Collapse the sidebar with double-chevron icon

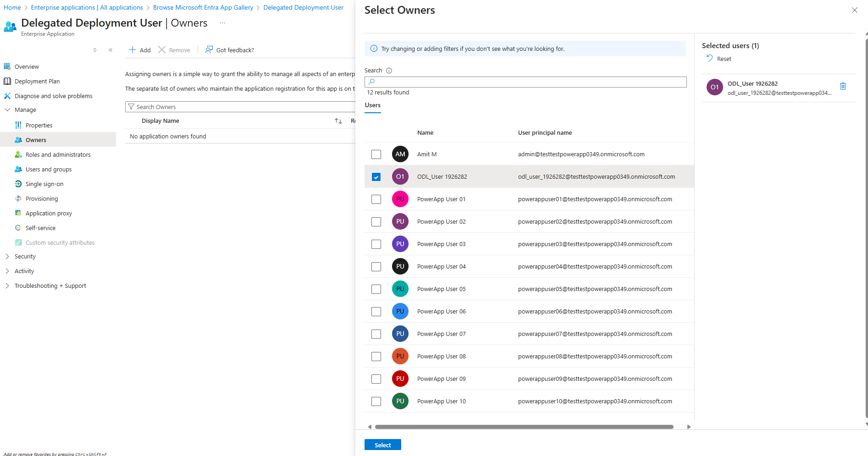click(x=111, y=50)
